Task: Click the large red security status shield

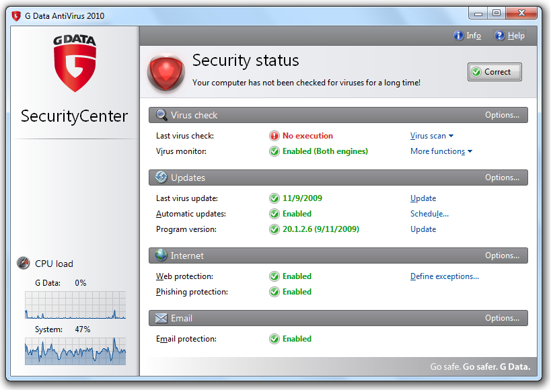Action: pyautogui.click(x=166, y=73)
